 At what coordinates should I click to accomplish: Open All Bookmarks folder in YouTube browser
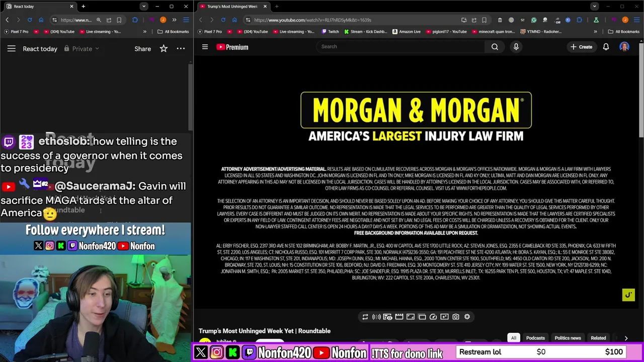(x=624, y=31)
